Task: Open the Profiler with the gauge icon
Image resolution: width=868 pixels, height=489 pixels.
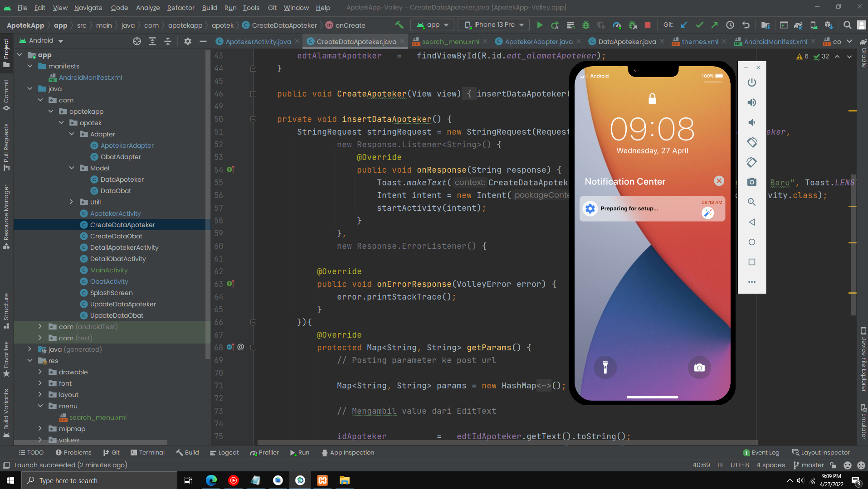Action: (617, 25)
